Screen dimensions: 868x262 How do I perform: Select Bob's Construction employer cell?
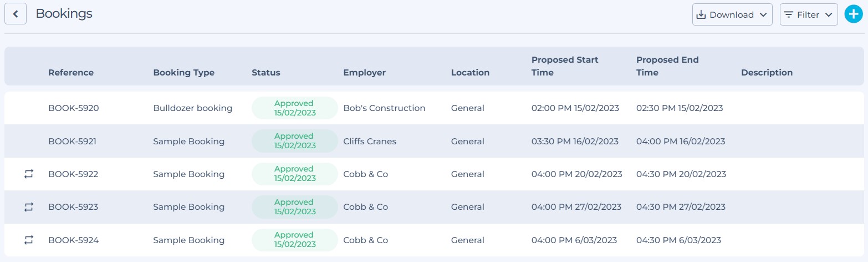(x=384, y=108)
